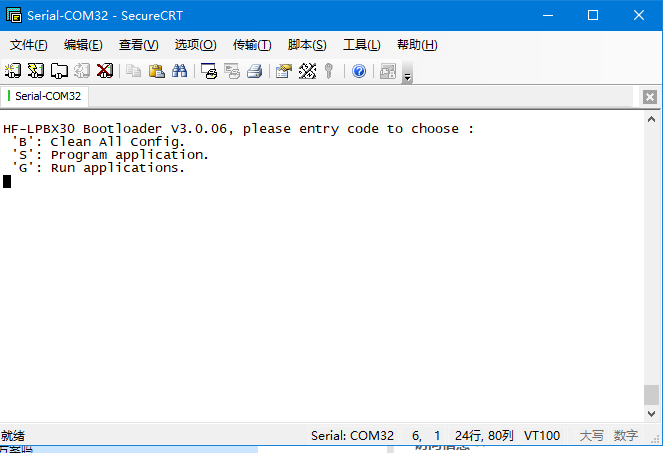Click the Quick Connect toolbar icon

tap(36, 71)
